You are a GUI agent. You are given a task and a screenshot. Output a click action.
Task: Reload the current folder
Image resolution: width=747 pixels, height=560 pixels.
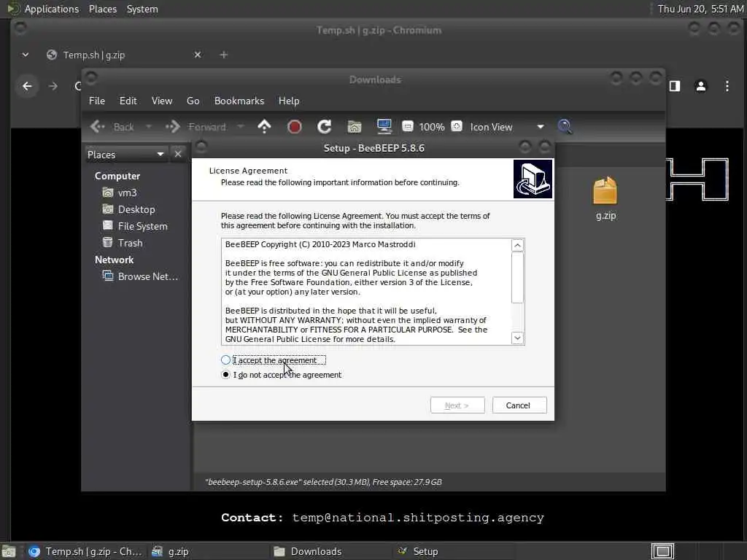[325, 127]
